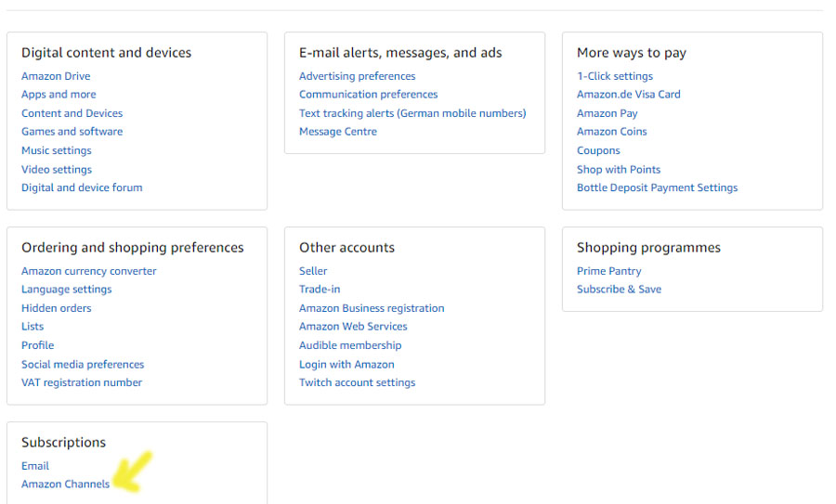Open Amazon Business registration
Viewport: 836px width, 504px height.
click(x=372, y=308)
